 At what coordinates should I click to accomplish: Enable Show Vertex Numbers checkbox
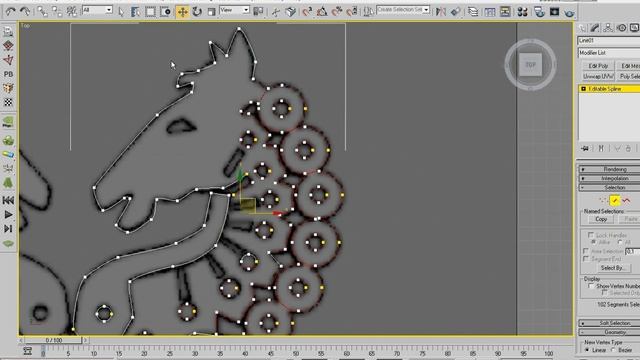click(591, 286)
